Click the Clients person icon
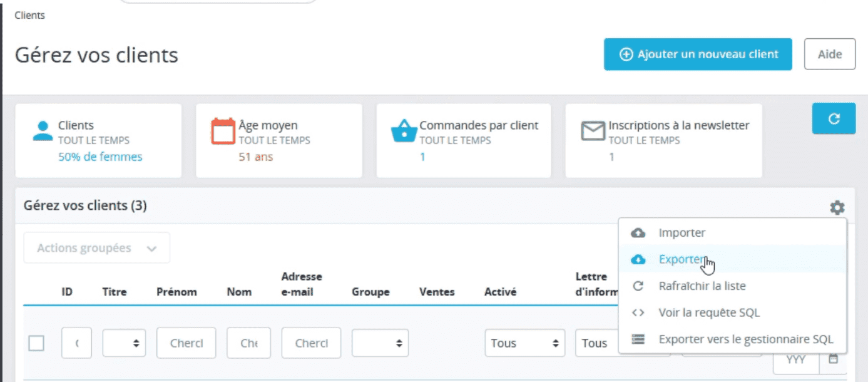Image resolution: width=868 pixels, height=382 pixels. pyautogui.click(x=43, y=130)
